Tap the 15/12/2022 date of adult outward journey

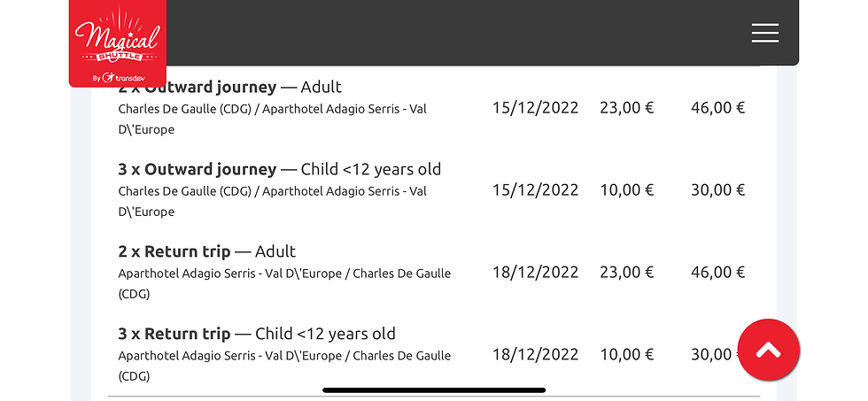535,107
